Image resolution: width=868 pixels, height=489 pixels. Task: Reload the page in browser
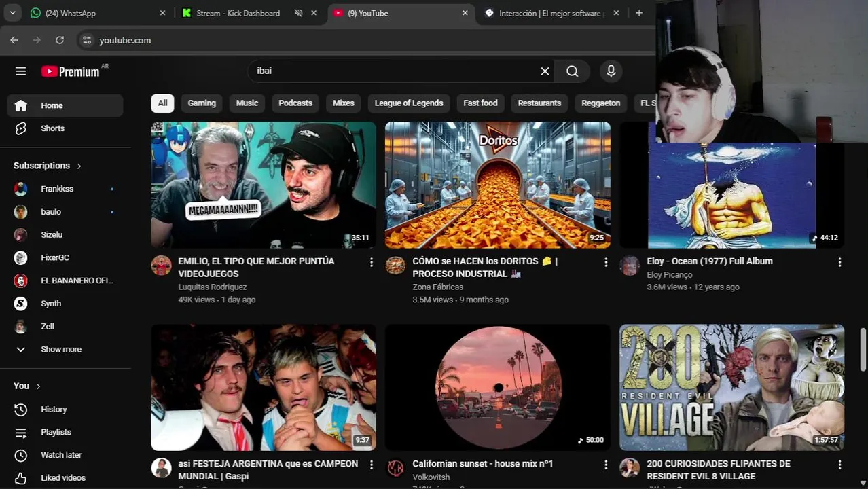point(60,40)
